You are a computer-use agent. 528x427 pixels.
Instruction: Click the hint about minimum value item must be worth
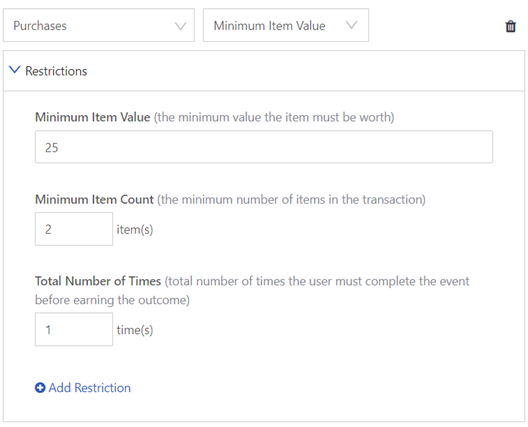coord(274,117)
